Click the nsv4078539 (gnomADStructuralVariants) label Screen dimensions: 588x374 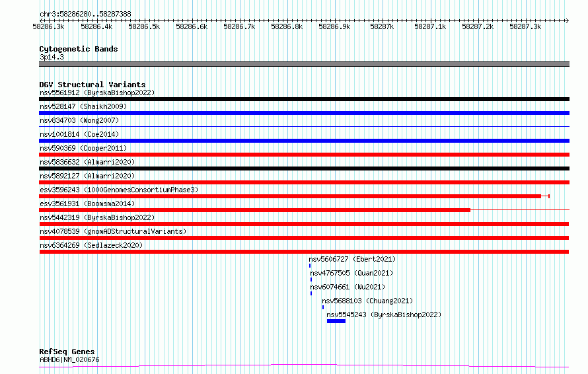[113, 231]
